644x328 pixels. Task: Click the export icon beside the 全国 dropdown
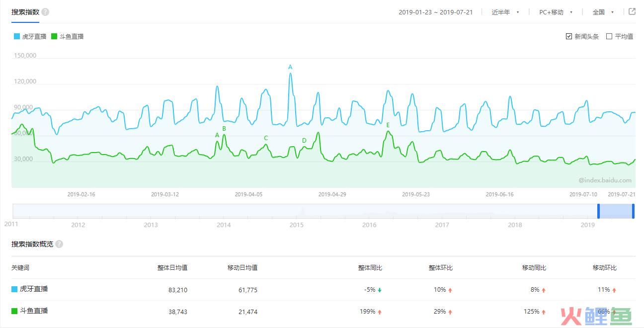tap(632, 11)
